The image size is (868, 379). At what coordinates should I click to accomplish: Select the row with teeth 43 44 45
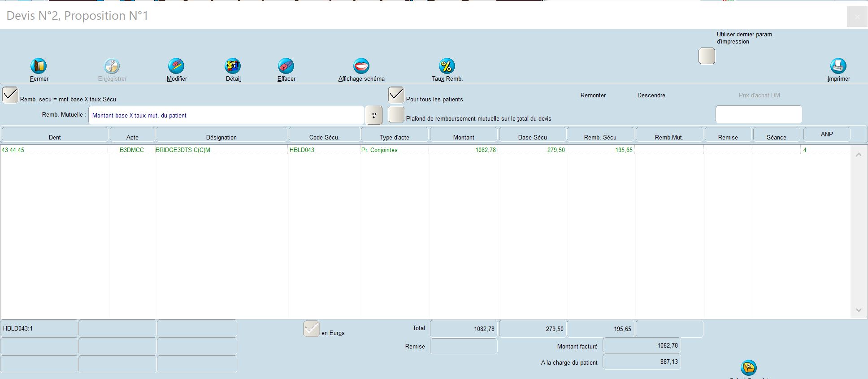tap(425, 150)
